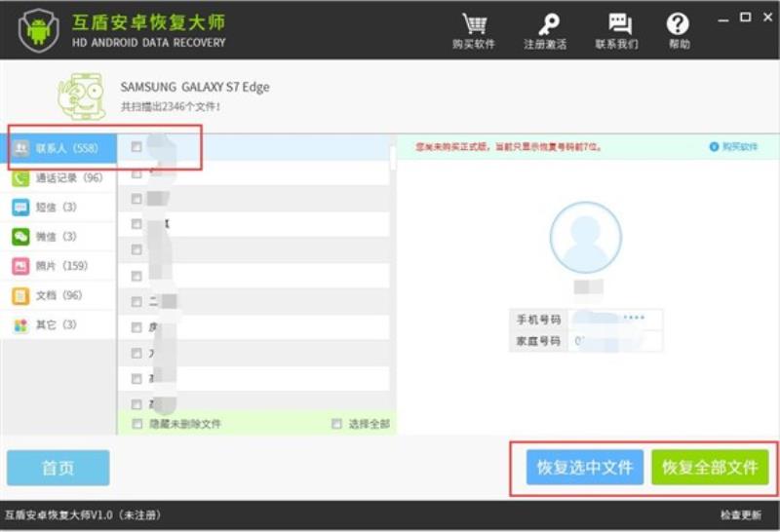Select the 通话记录 (96) category
This screenshot has width=780, height=532.
click(x=58, y=177)
